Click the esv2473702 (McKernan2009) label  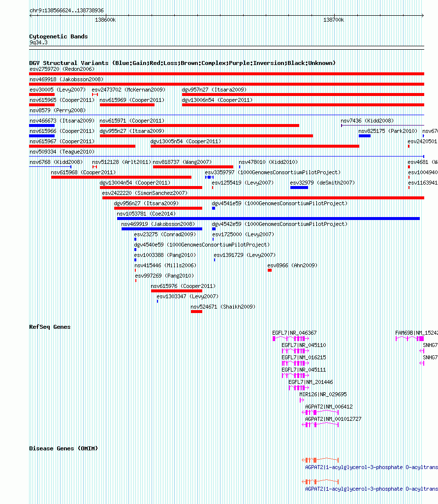click(x=128, y=90)
